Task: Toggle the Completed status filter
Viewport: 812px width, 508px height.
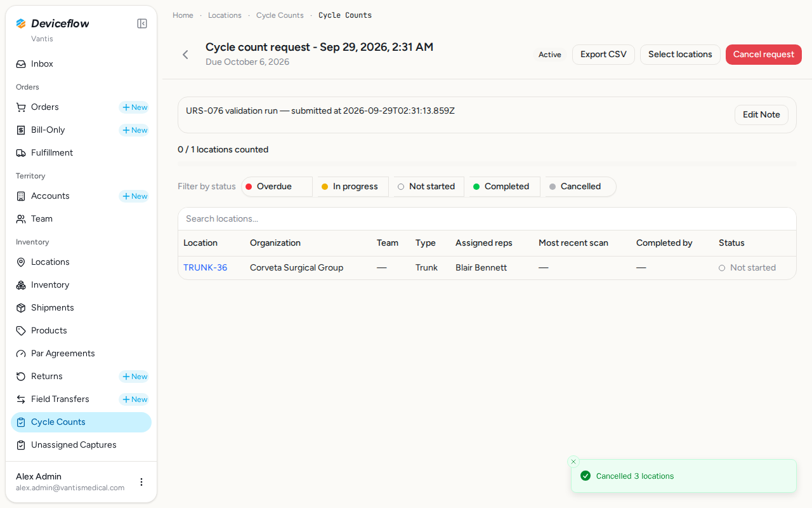Action: (x=504, y=187)
